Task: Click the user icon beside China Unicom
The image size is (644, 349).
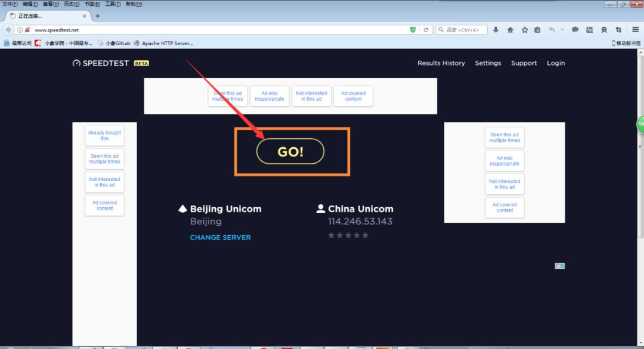Action: [320, 208]
